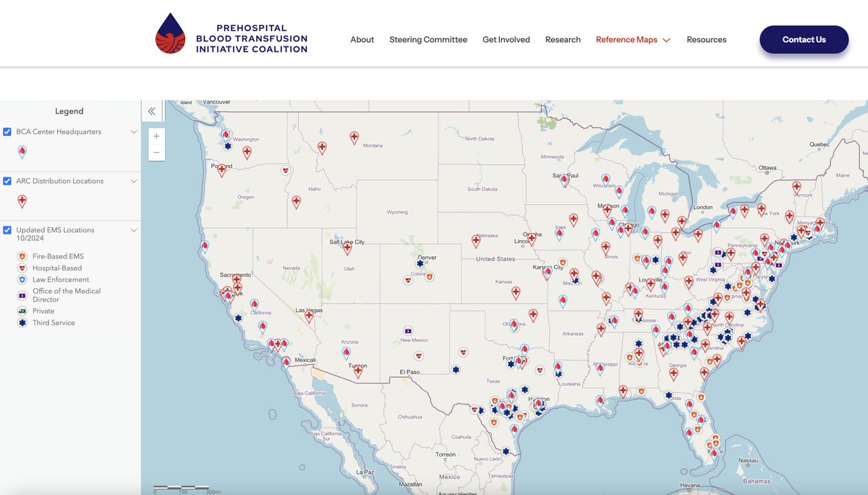Zoom in the map with plus
The width and height of the screenshot is (868, 495).
click(x=156, y=135)
